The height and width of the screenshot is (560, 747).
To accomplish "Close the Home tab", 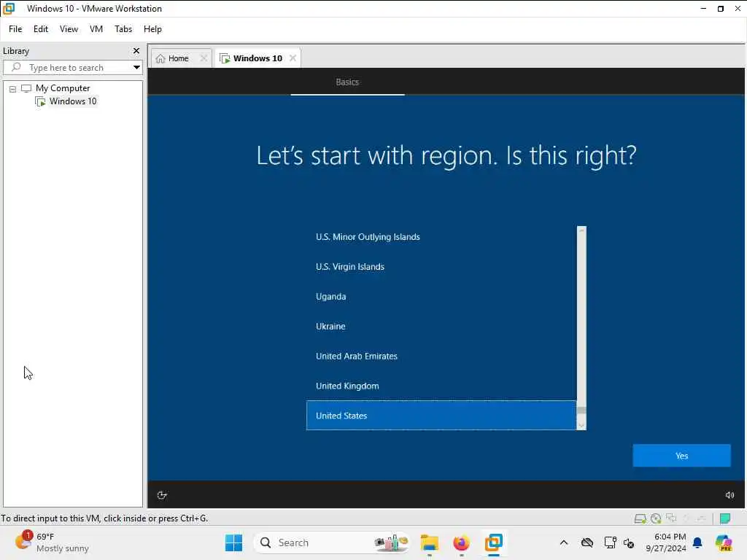I will [x=204, y=58].
